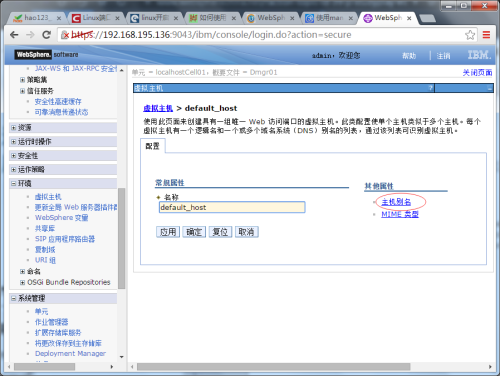The width and height of the screenshot is (500, 376).
Task: Open Deployment Manager link
Action: pos(70,354)
